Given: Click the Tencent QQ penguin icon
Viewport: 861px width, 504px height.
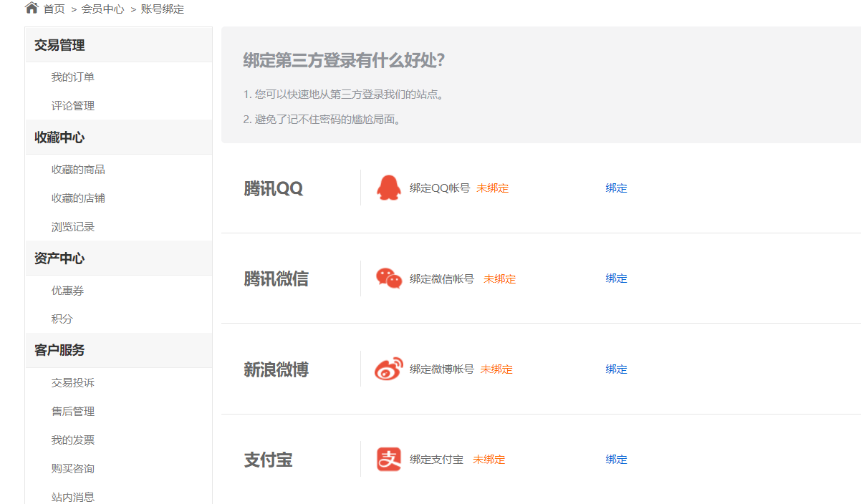Looking at the screenshot, I should [388, 188].
